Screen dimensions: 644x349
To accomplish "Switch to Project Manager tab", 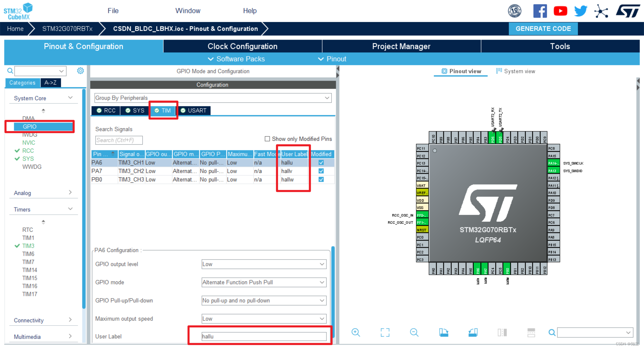I will tap(401, 46).
